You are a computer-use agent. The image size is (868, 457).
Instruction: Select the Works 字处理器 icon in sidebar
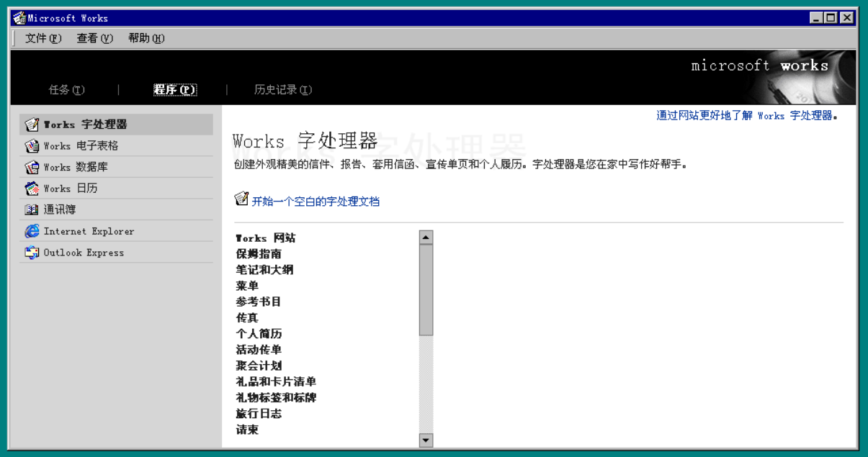coord(32,125)
